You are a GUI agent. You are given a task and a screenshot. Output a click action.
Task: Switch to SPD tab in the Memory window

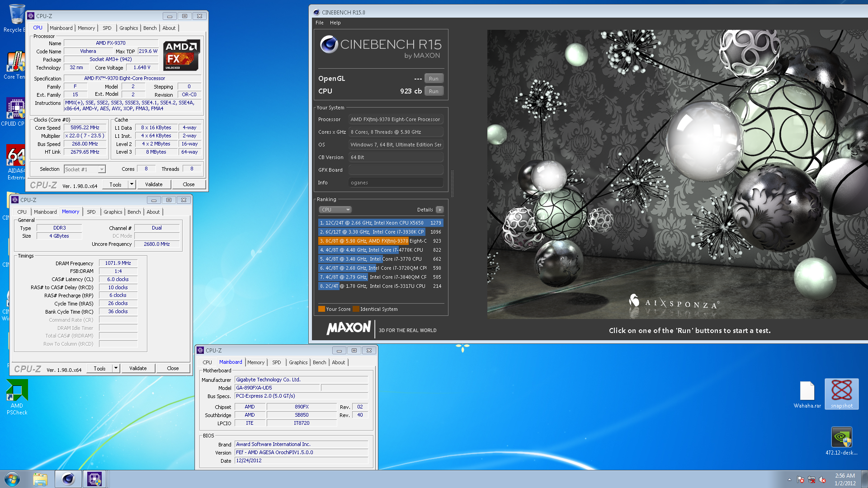click(x=91, y=212)
